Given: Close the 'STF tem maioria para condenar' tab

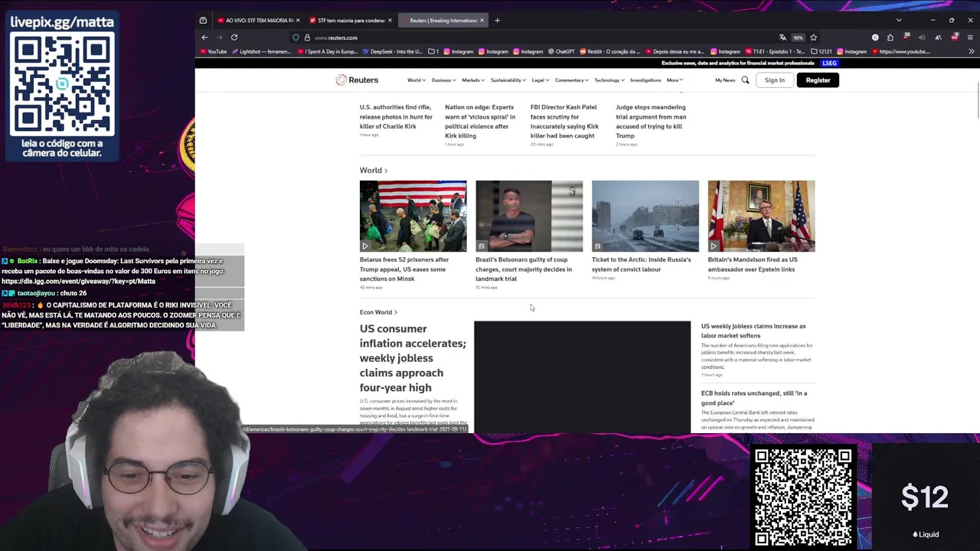Looking at the screenshot, I should (390, 21).
